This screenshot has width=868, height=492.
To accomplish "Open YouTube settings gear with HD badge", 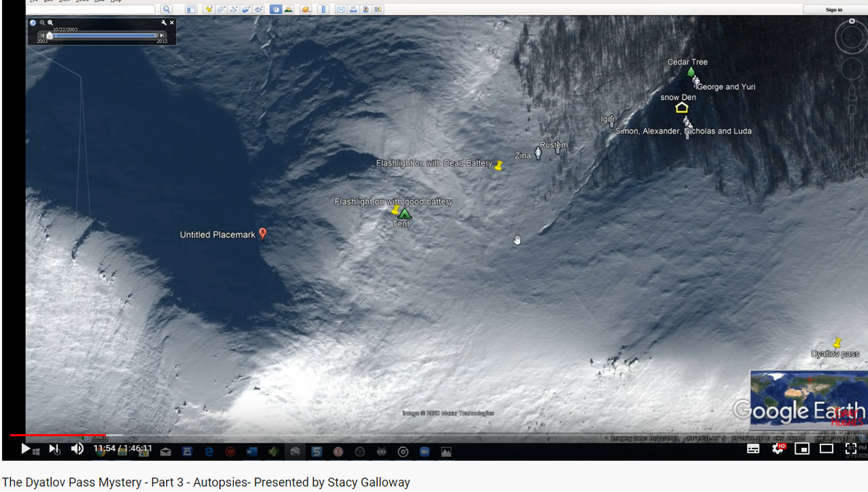I will tap(778, 449).
